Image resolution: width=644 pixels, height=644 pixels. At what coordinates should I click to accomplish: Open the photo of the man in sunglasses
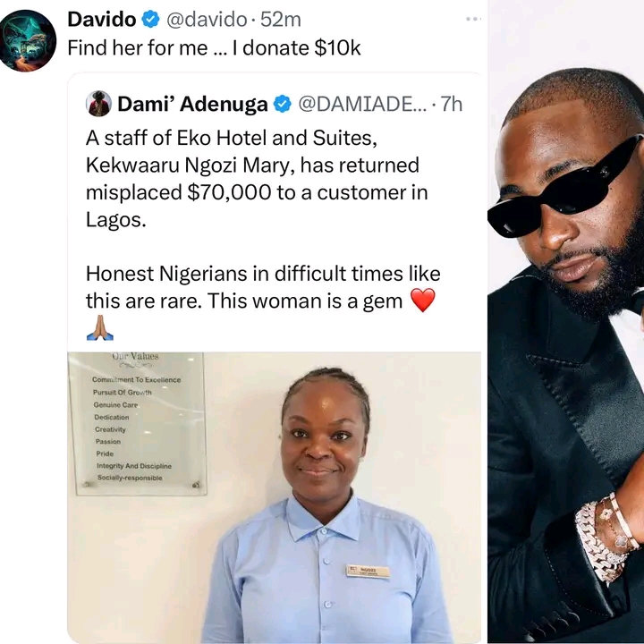coord(566,322)
